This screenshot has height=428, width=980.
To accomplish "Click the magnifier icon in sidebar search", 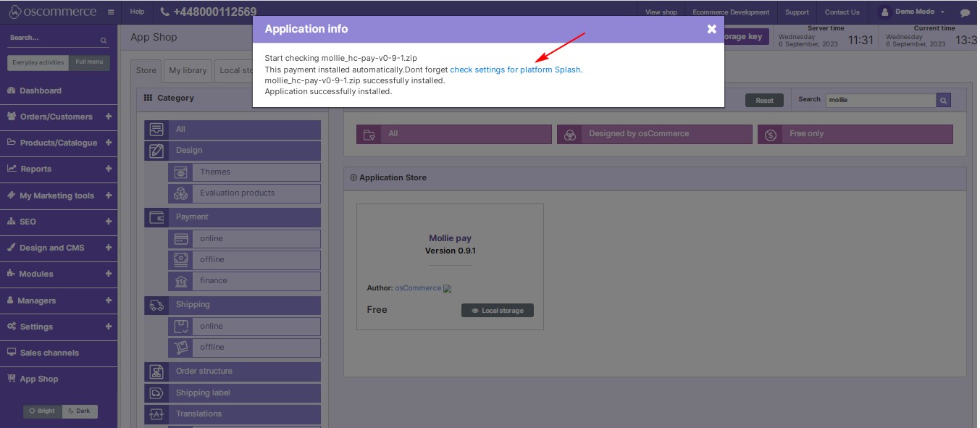I will pos(104,41).
